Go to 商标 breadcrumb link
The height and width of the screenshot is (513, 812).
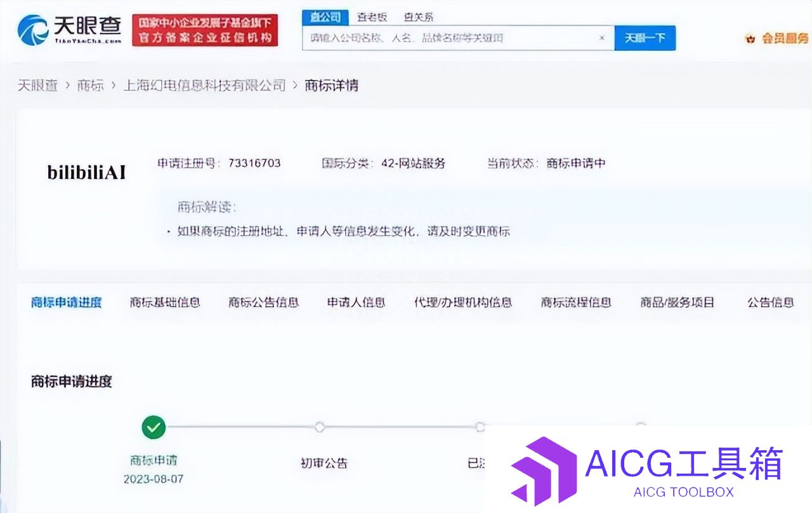[90, 85]
